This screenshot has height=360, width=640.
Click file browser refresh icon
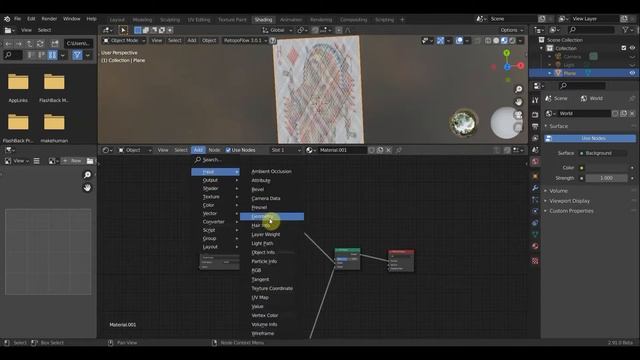(40, 43)
